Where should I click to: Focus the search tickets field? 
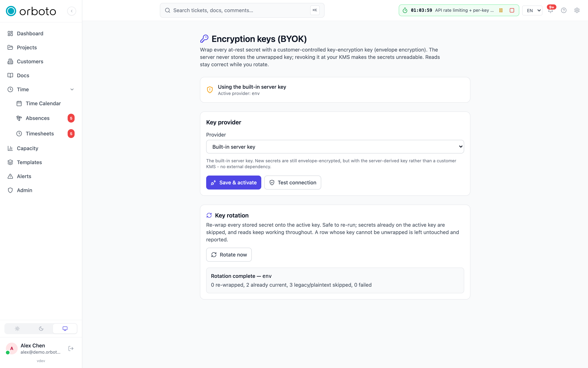click(x=242, y=10)
